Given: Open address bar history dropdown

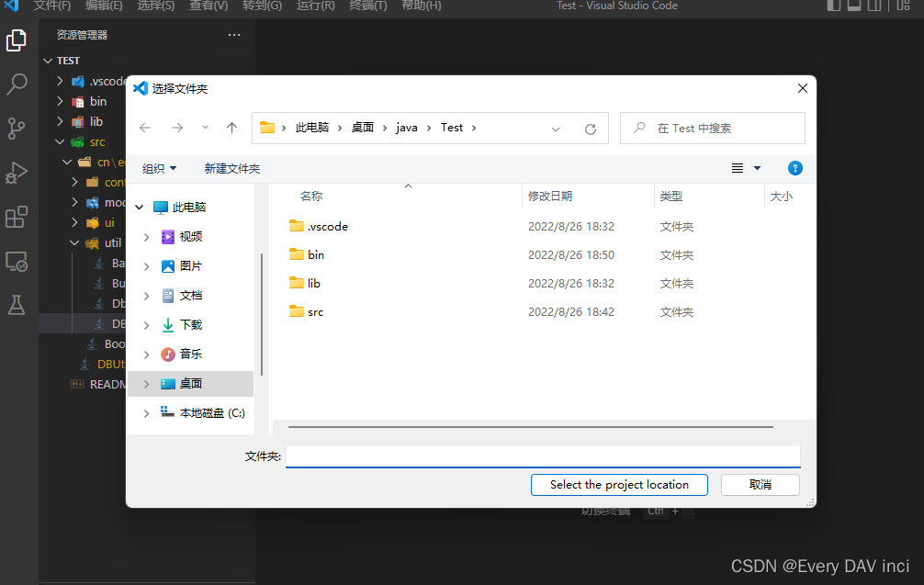Looking at the screenshot, I should click(555, 129).
